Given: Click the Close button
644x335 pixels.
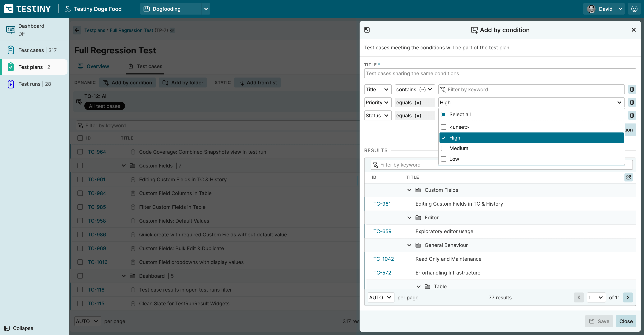Looking at the screenshot, I should (626, 321).
